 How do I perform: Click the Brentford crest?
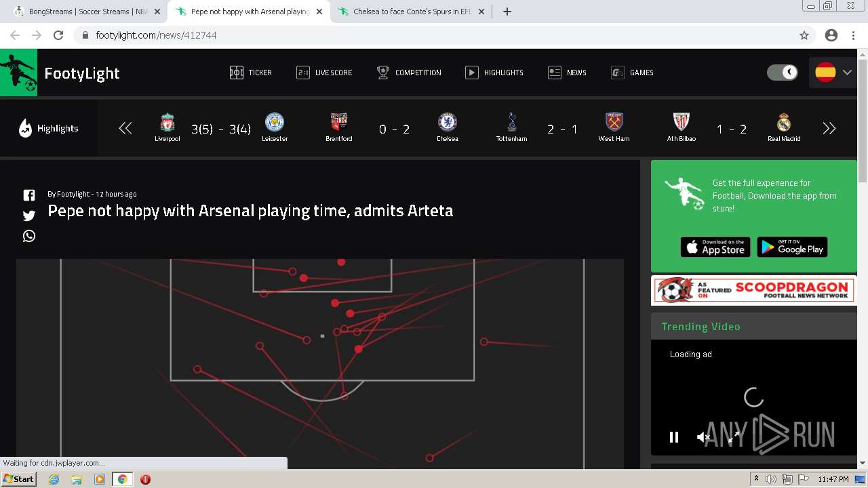(x=339, y=122)
